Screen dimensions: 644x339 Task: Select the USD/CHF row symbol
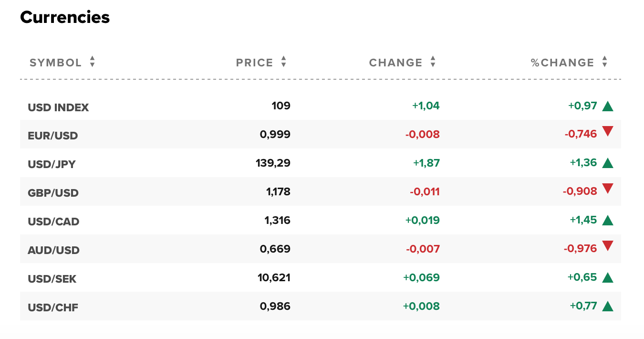tap(52, 307)
